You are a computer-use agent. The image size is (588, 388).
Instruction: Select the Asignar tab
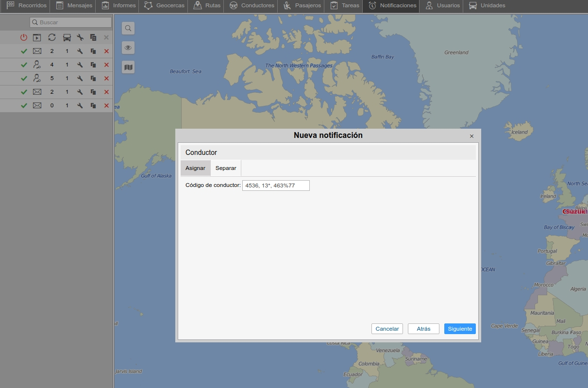click(195, 168)
